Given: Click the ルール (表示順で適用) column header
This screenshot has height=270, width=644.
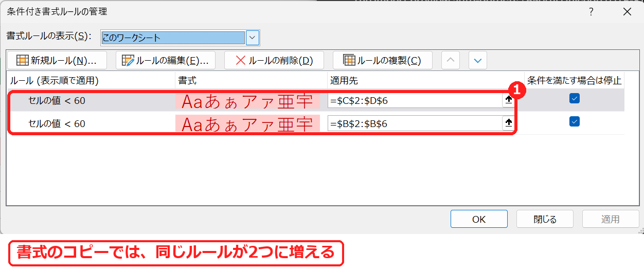Looking at the screenshot, I should pyautogui.click(x=54, y=80).
